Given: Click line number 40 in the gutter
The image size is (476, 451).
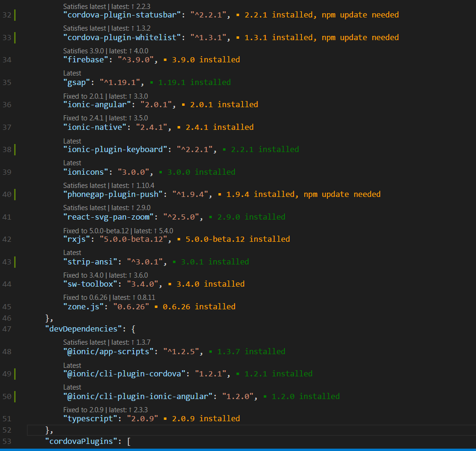Looking at the screenshot, I should 7,194.
